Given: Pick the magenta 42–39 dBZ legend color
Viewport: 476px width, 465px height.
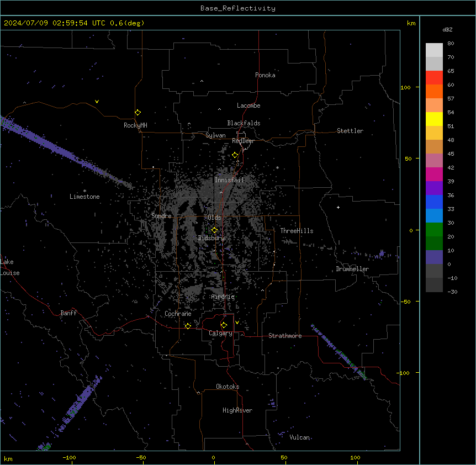Looking at the screenshot, I should 434,174.
